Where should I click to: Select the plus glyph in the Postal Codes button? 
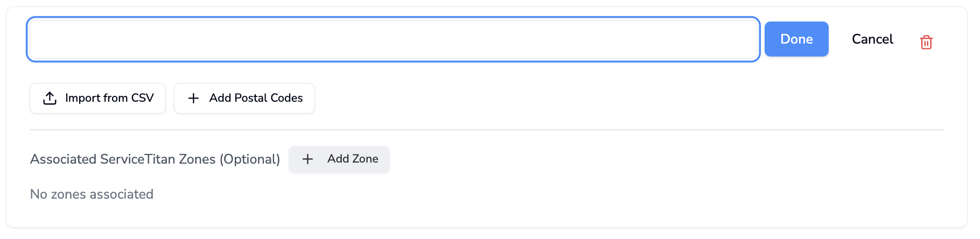click(193, 98)
